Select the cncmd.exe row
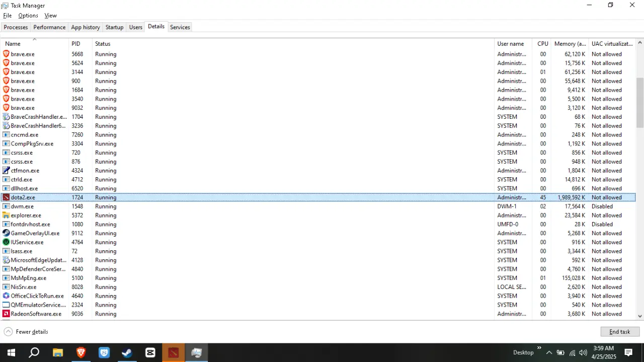644x362 pixels. point(318,135)
